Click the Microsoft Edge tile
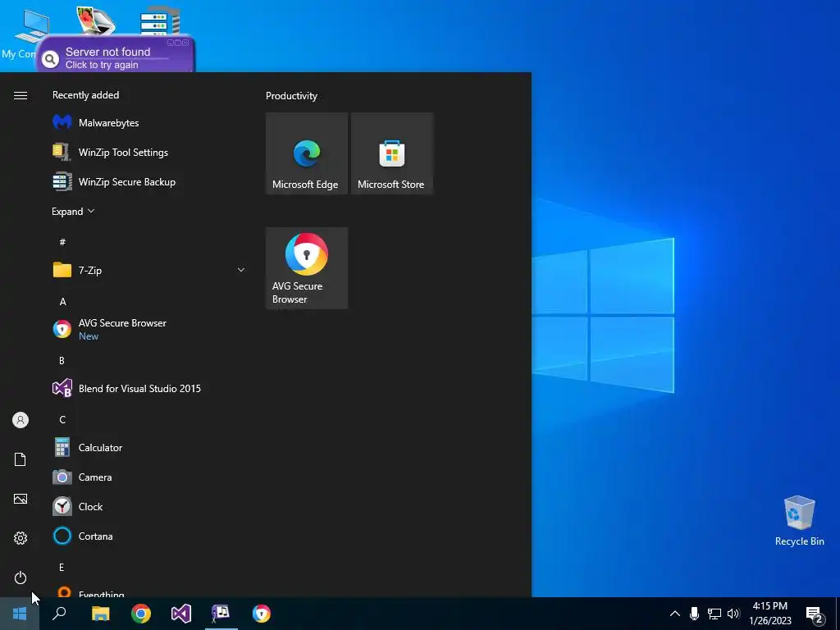 pos(307,153)
